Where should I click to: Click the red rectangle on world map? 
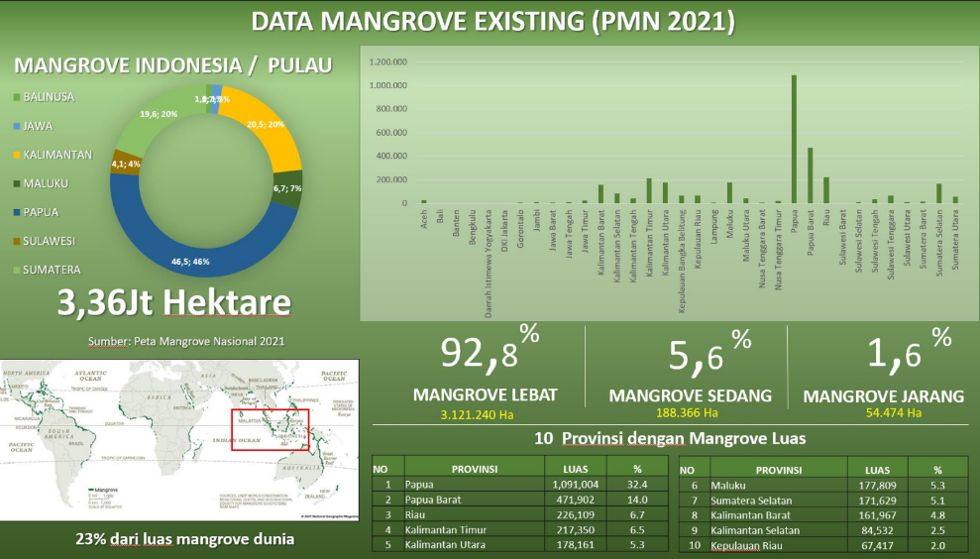270,429
